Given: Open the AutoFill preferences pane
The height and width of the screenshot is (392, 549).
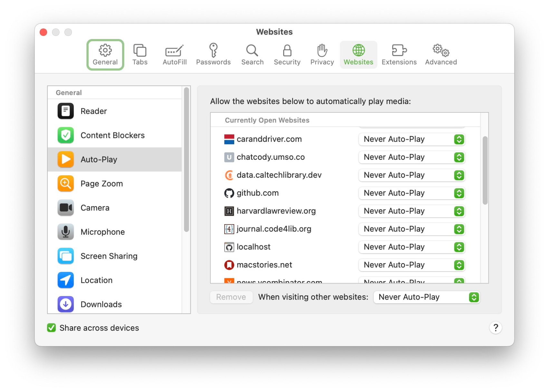Looking at the screenshot, I should point(174,55).
